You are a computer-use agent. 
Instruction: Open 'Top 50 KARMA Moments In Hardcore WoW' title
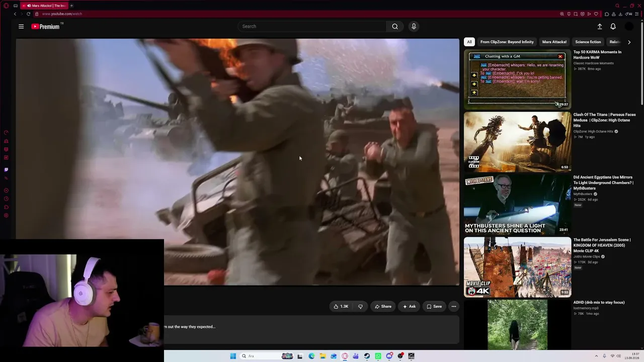[597, 55]
